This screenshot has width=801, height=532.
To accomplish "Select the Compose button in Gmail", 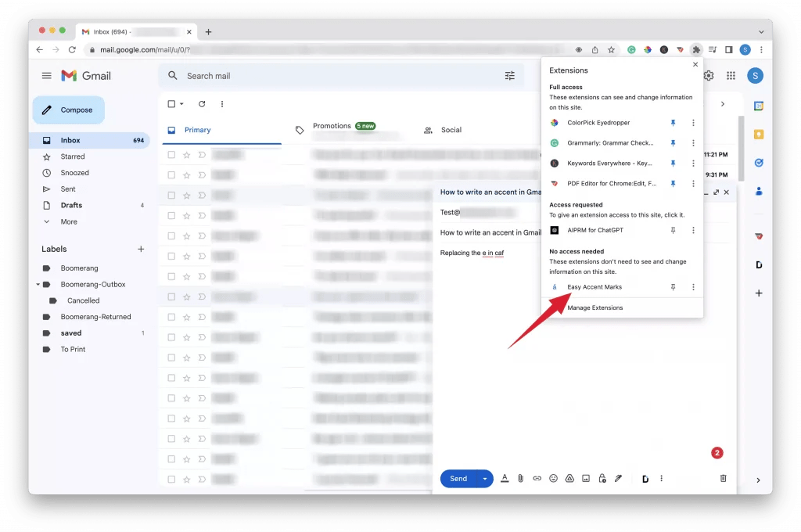I will click(68, 110).
